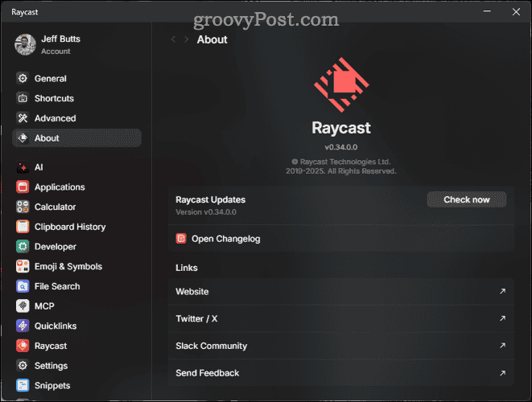Click the Links section heading

187,268
